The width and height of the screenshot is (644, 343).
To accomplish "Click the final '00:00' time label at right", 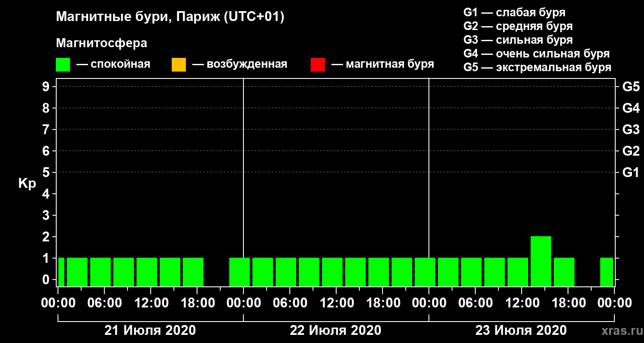I will click(x=615, y=303).
